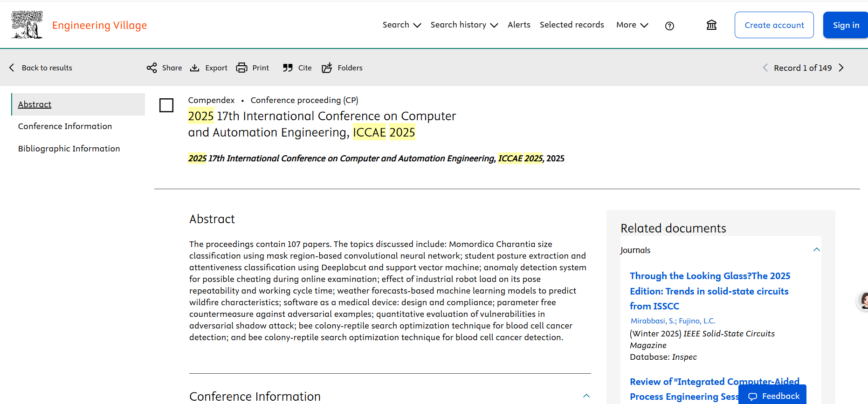Viewport: 868px width, 404px height.
Task: Collapse the Journals related documents section
Action: pos(817,250)
